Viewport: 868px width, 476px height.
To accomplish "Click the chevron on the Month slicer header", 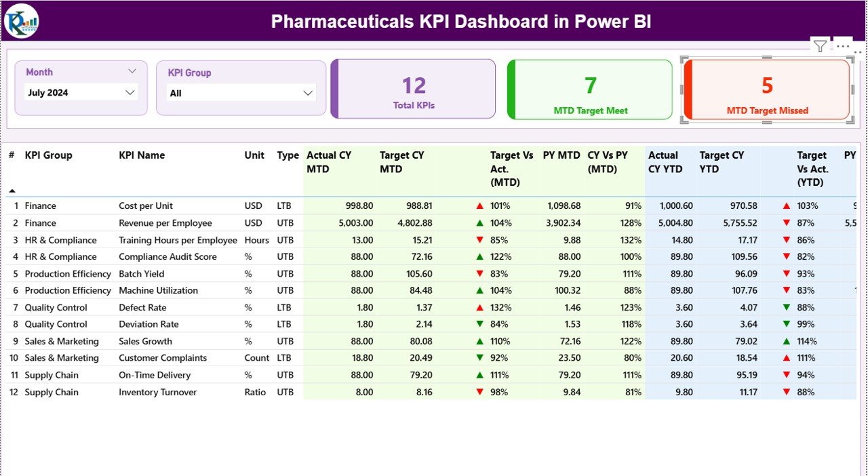I will [x=134, y=71].
